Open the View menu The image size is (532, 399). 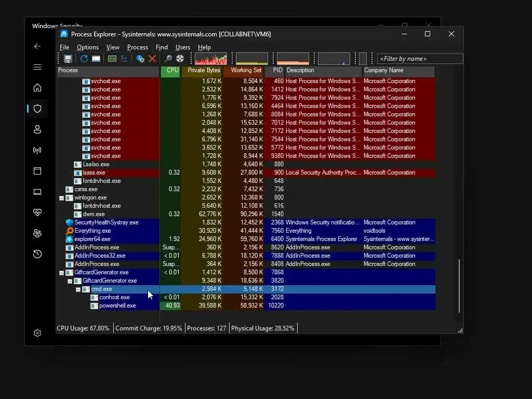(x=113, y=47)
